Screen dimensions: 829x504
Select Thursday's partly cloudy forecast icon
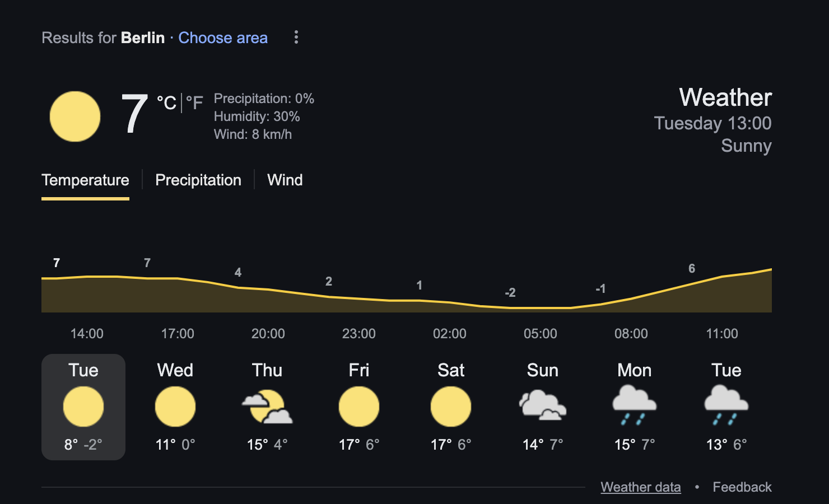point(267,407)
